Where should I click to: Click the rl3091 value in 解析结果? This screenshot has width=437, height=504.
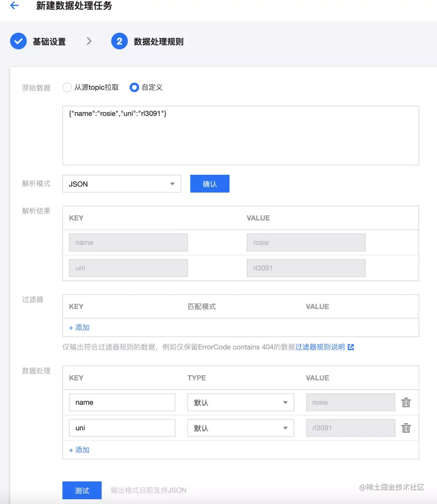[306, 268]
